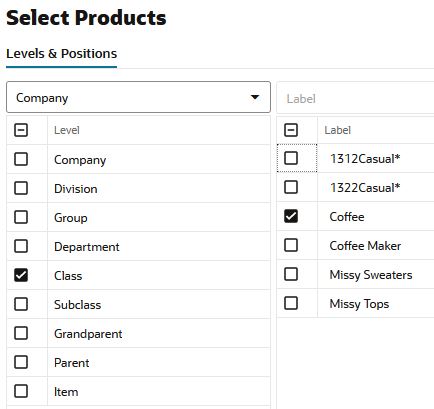434x409 pixels.
Task: Check the Coffee Maker label checkbox
Action: pyautogui.click(x=291, y=245)
